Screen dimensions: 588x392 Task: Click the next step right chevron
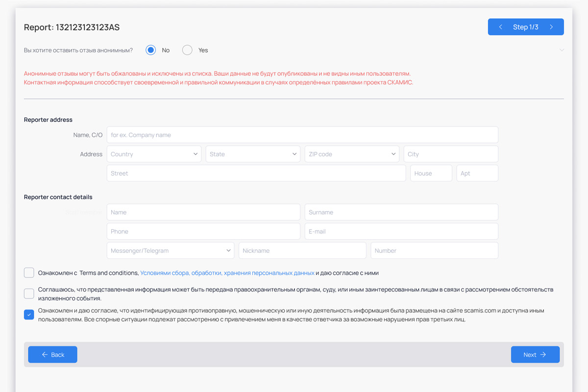(x=551, y=27)
